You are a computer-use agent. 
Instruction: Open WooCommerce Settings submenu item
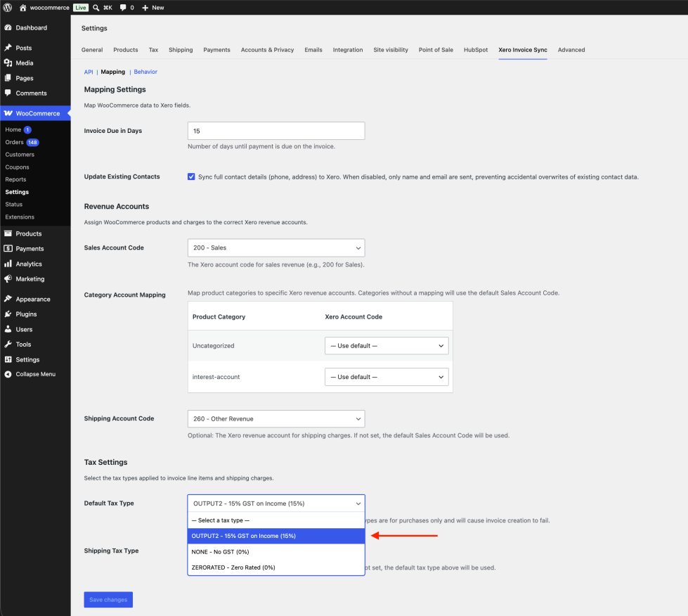click(17, 192)
